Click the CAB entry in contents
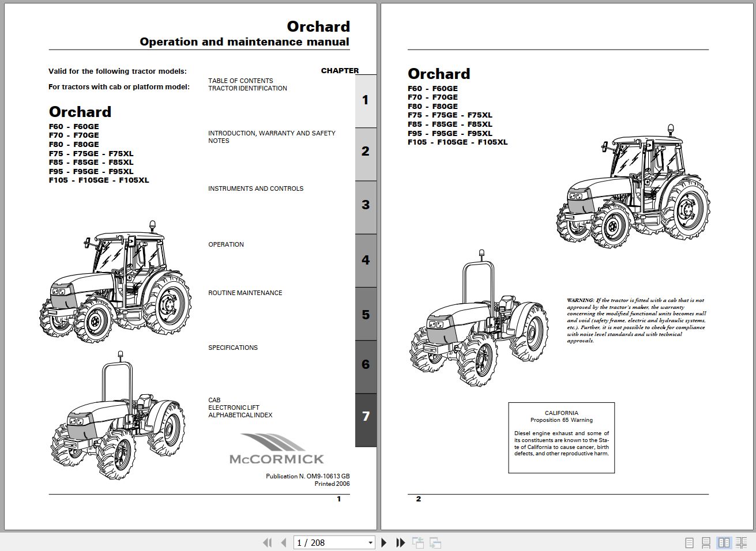 (215, 400)
